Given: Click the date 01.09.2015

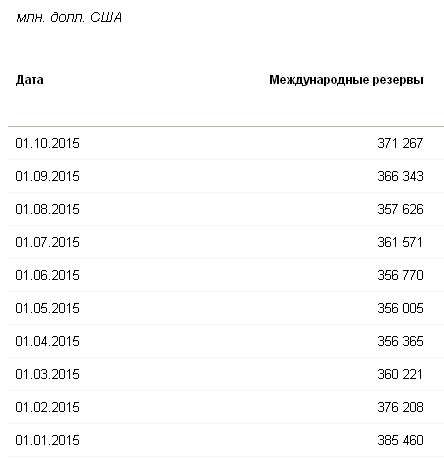Looking at the screenshot, I should tap(47, 176).
